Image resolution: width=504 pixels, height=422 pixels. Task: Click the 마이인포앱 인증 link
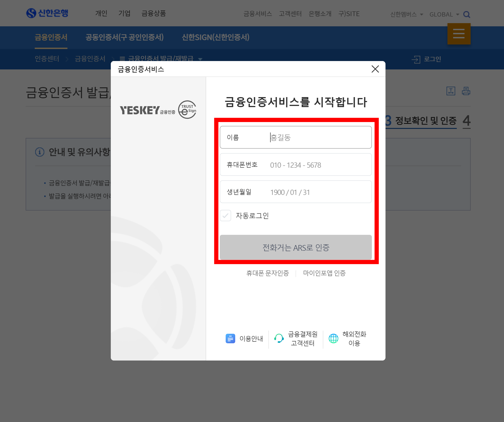pos(324,273)
